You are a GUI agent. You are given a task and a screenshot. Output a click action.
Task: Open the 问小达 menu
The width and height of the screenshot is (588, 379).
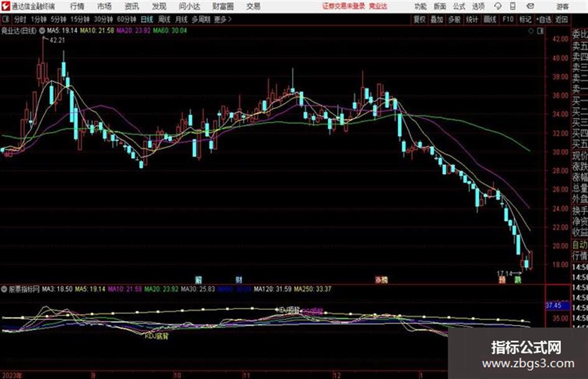point(189,6)
